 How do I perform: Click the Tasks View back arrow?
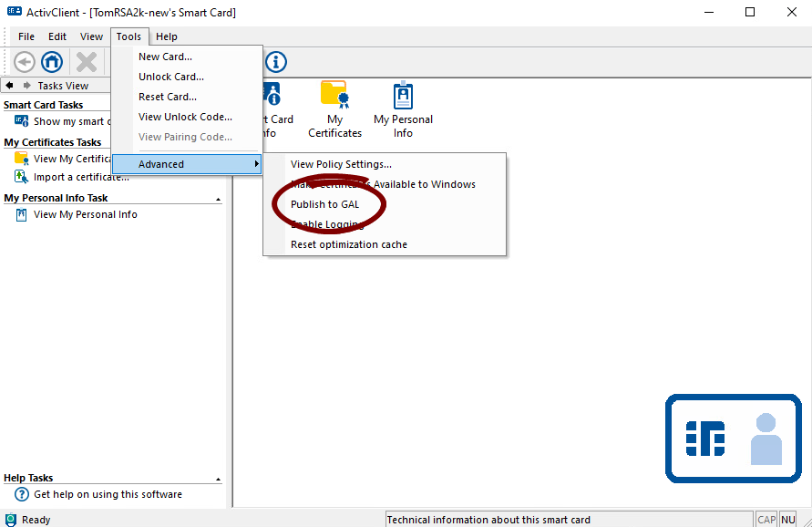point(9,86)
